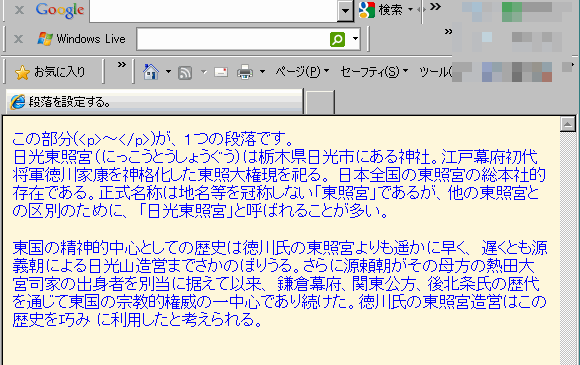Click the green Windows Live search icon
The width and height of the screenshot is (580, 365).
click(337, 39)
